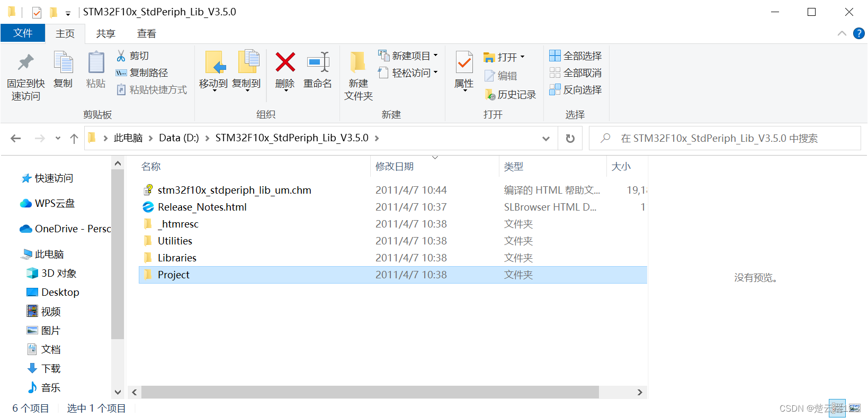
Task: Select the Cut scissors command
Action: 133,56
